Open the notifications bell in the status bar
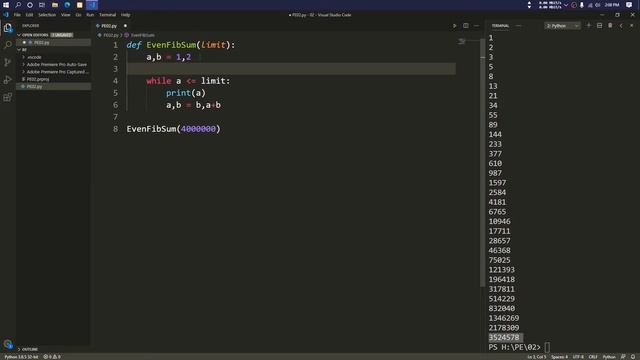640x360 pixels. 633,357
